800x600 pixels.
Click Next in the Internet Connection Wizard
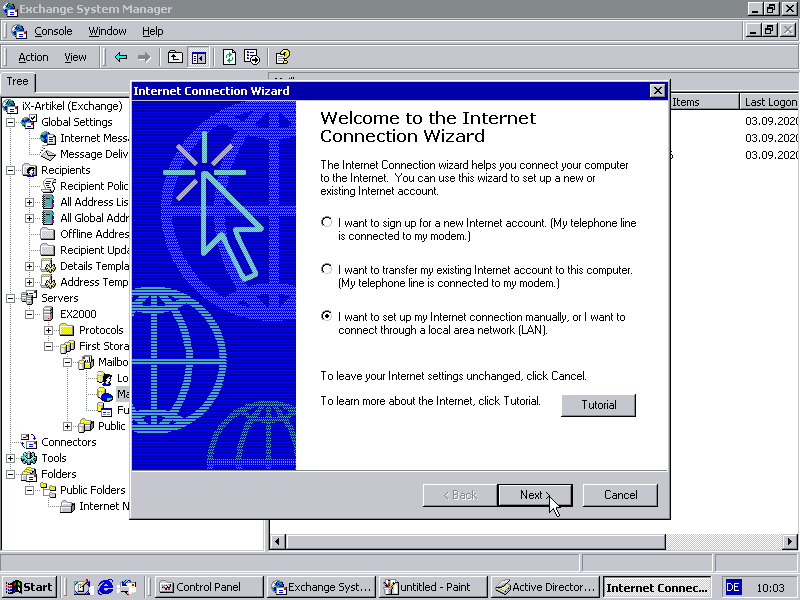coord(535,495)
